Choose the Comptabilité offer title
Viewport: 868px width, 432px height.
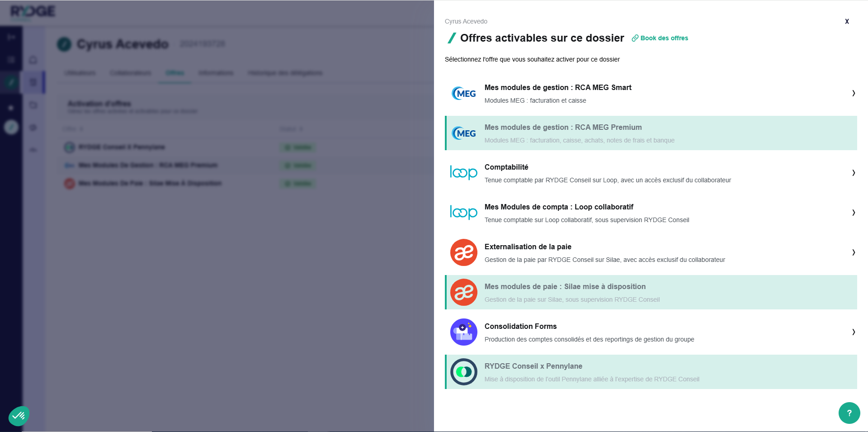506,167
